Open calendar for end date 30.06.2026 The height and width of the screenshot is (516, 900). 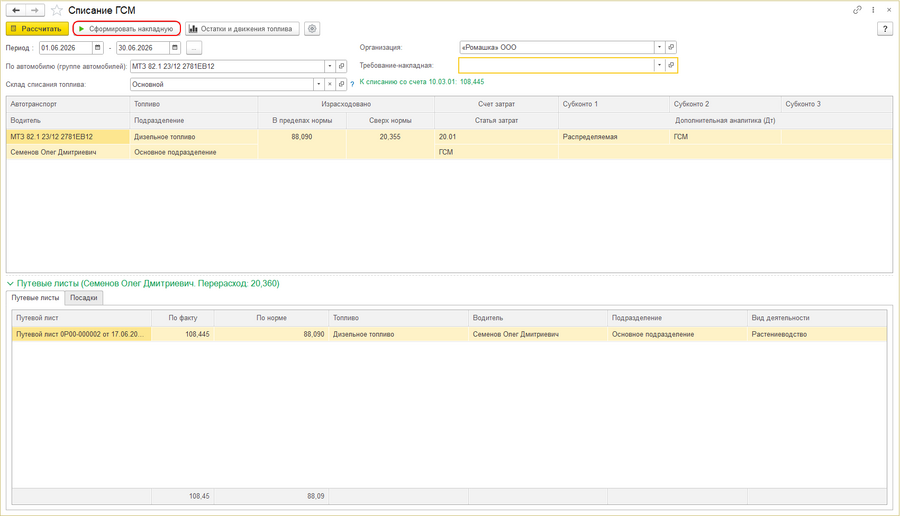(174, 48)
